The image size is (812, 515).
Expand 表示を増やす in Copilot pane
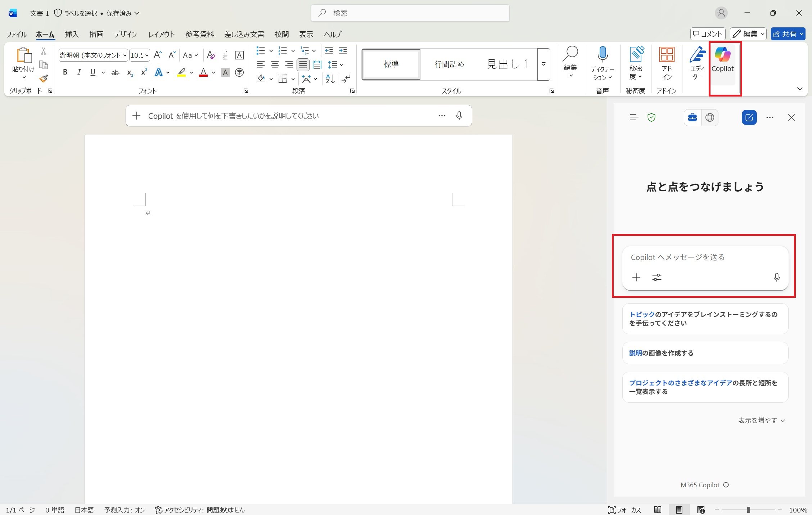762,420
